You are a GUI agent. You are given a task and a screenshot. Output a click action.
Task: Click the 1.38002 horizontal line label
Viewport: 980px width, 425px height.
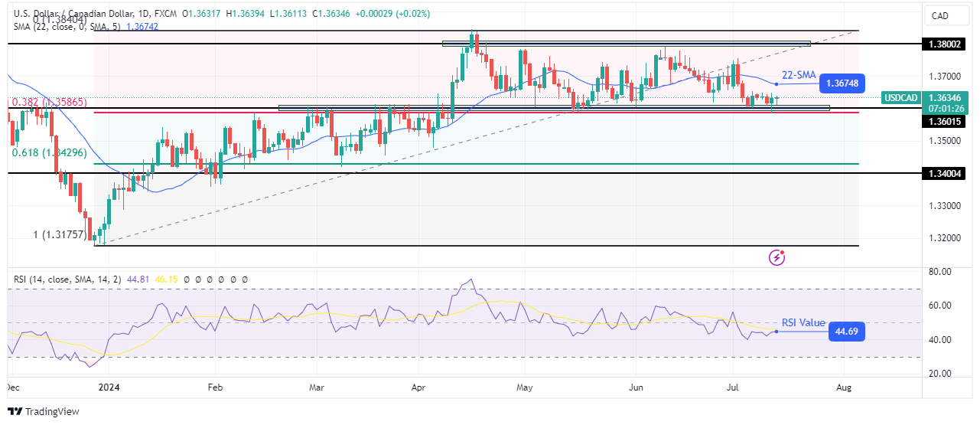tap(946, 44)
